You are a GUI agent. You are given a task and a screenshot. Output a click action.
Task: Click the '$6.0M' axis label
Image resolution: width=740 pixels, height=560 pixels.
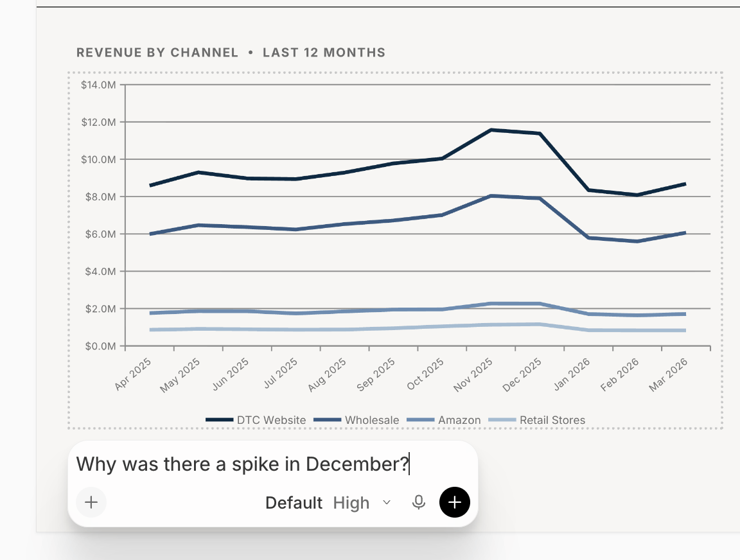point(100,234)
